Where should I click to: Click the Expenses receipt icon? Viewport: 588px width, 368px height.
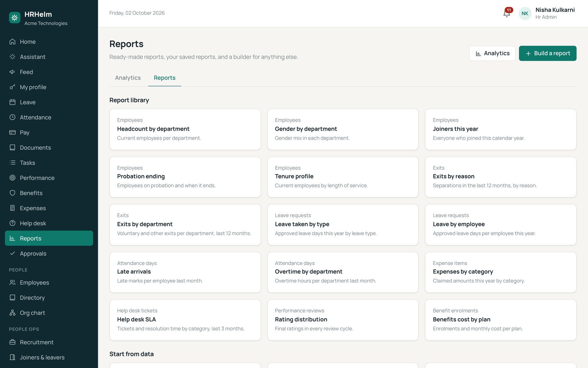(x=12, y=208)
